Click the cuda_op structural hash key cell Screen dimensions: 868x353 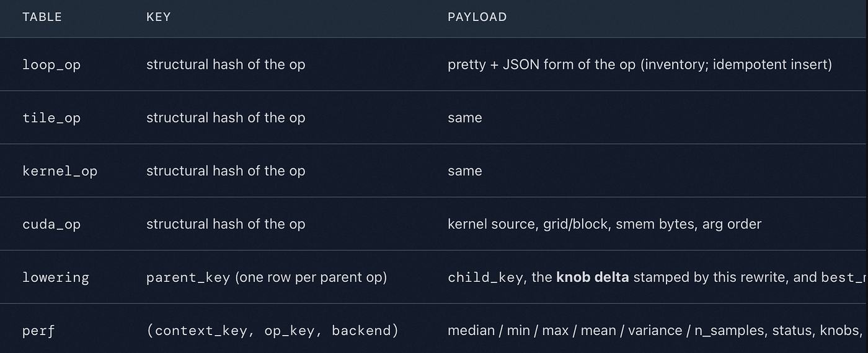click(226, 224)
